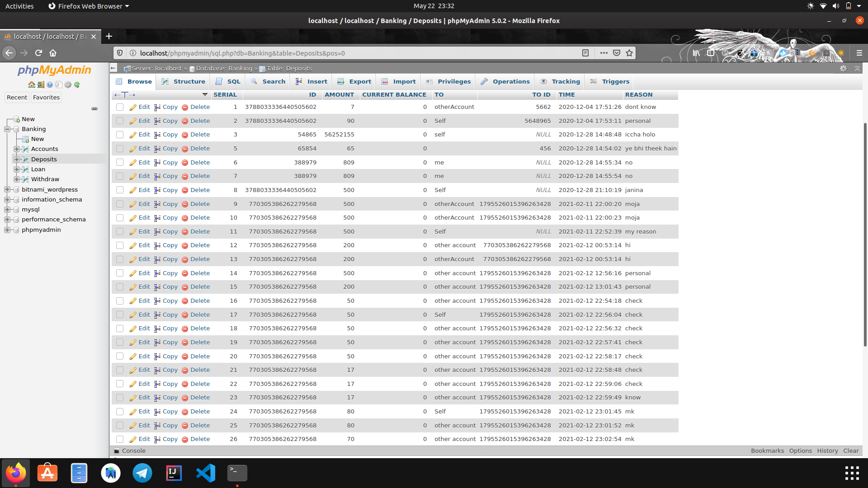Open Telegram from the dock

tap(142, 473)
